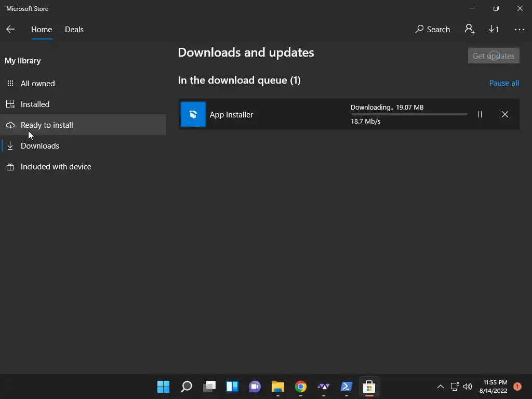Viewport: 532px width, 399px height.
Task: Open the Chat taskbar app
Action: click(255, 387)
